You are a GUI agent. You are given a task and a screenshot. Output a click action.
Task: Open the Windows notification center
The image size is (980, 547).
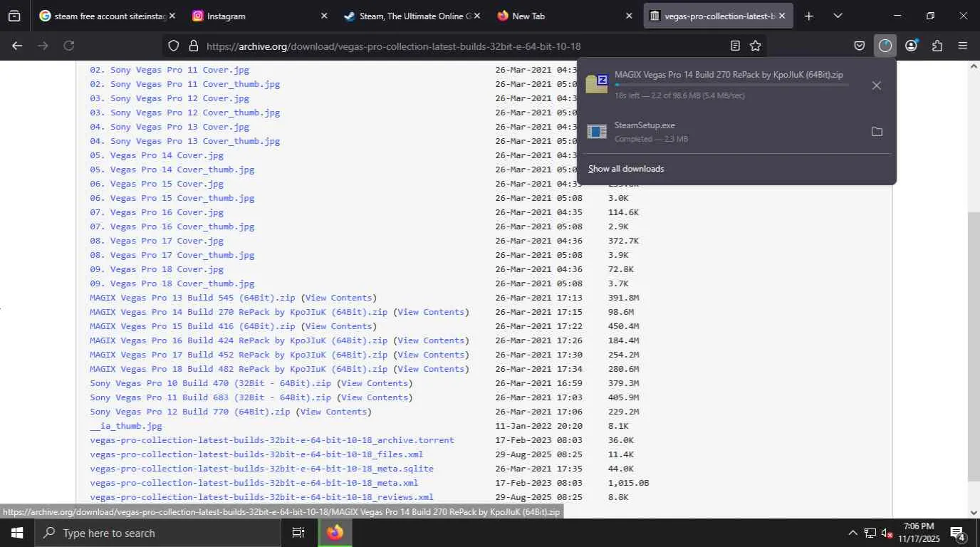coord(957,533)
